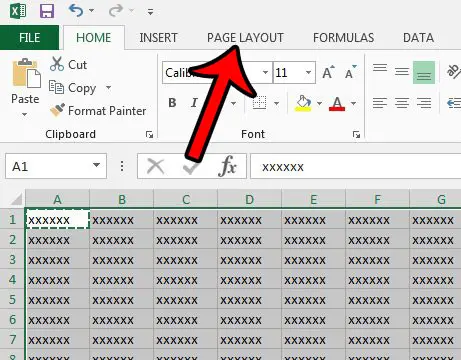Open the Clipboard pane launcher
Screen dimensions: 461x360
(x=149, y=135)
